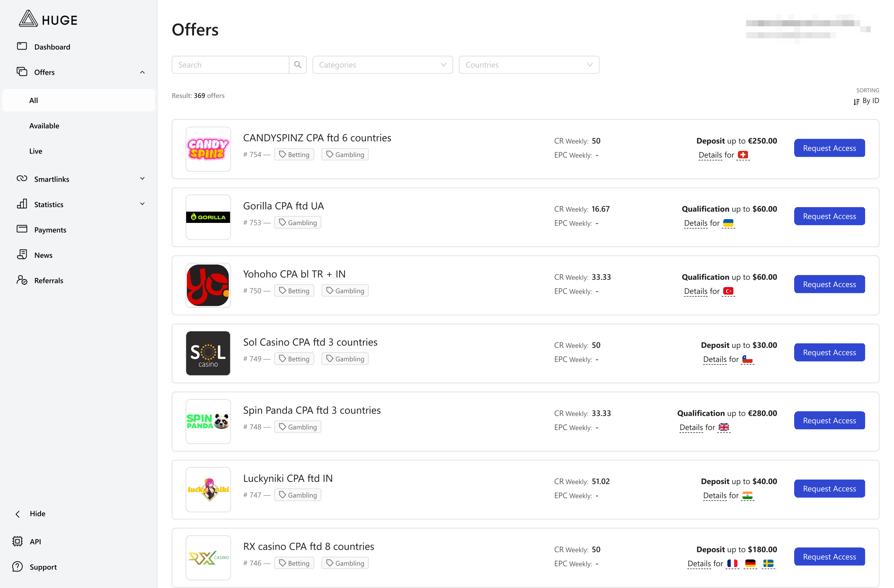Click the Payments card icon
Screen dimensions: 894x588
(x=22, y=229)
